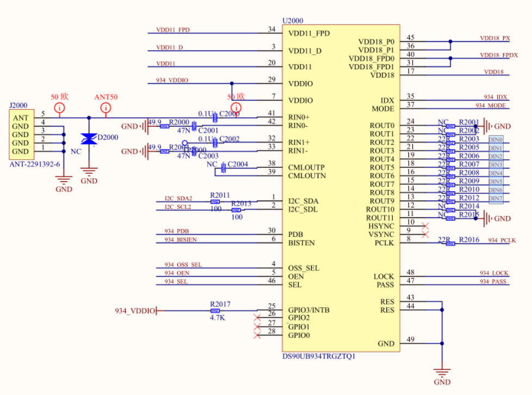
Task: Select resistor R2017 4.7K symbol
Action: pyautogui.click(x=215, y=311)
